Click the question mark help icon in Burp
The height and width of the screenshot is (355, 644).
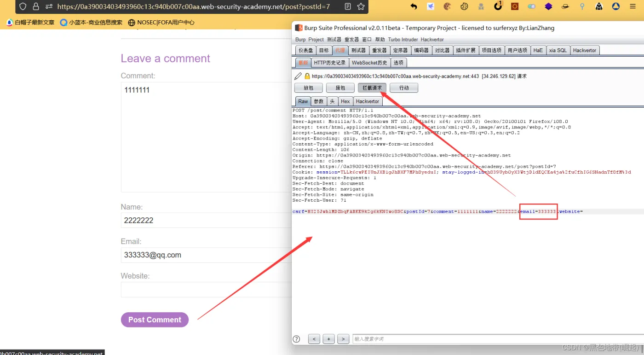[x=297, y=339]
